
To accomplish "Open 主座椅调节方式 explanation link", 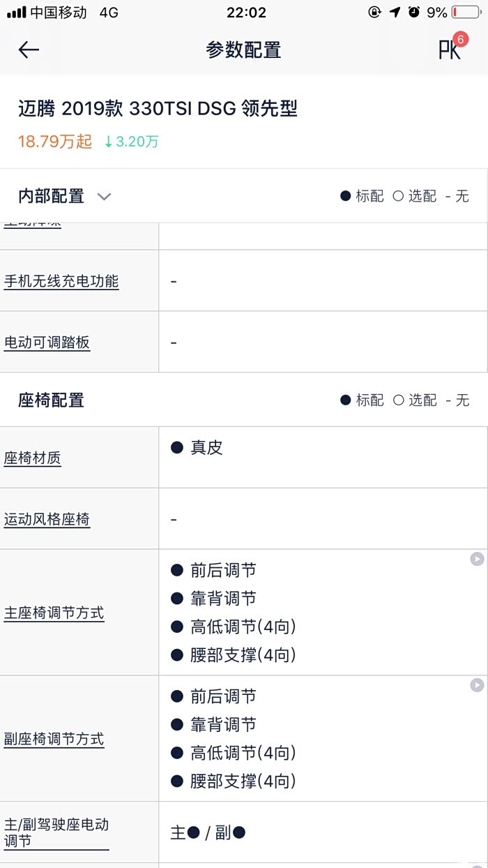I will (x=54, y=613).
